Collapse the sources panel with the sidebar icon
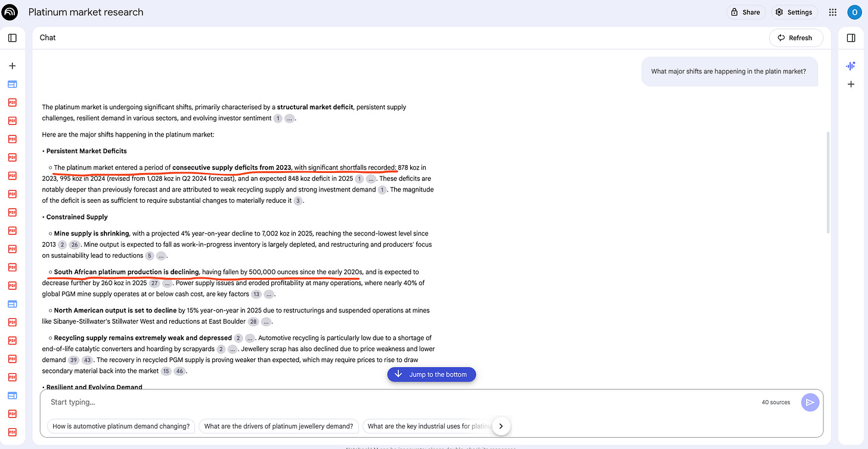The height and width of the screenshot is (449, 868). point(13,38)
